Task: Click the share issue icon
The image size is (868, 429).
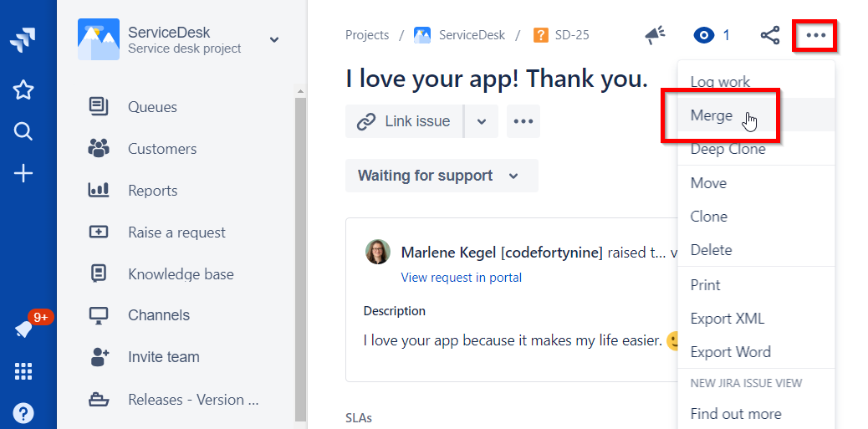Action: click(x=770, y=35)
